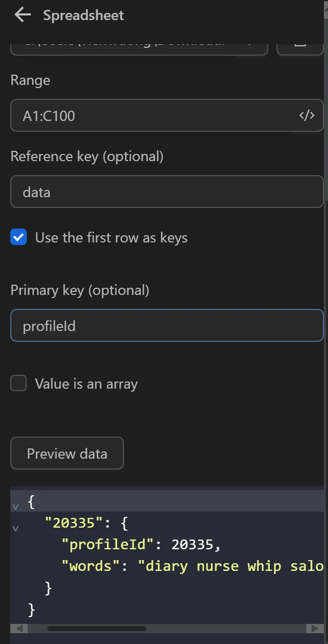Click the horizontal scrollbar thumb below the preview
This screenshot has height=644, width=328.
click(x=98, y=629)
